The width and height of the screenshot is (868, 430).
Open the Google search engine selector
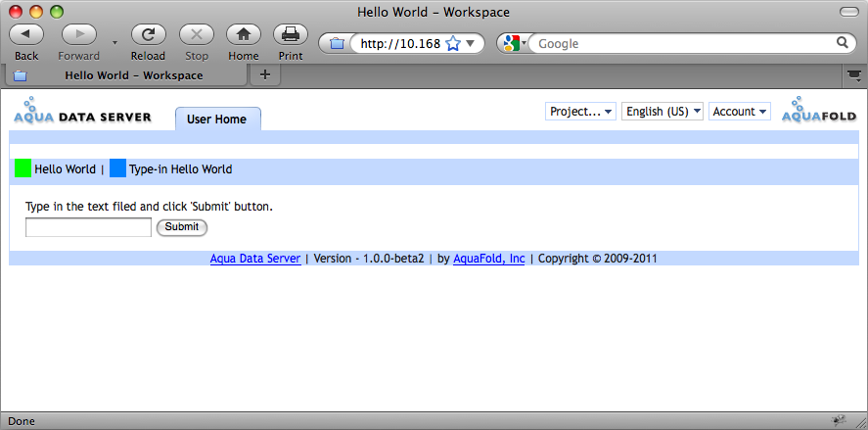514,43
